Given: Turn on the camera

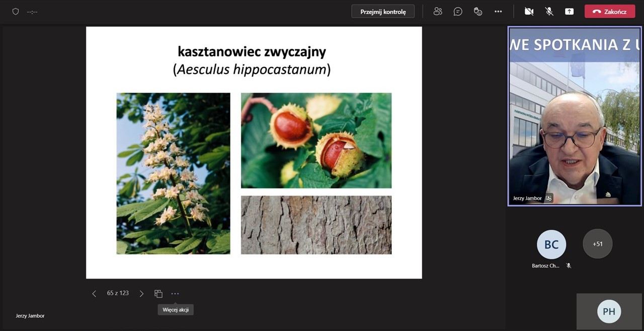Looking at the screenshot, I should (529, 12).
